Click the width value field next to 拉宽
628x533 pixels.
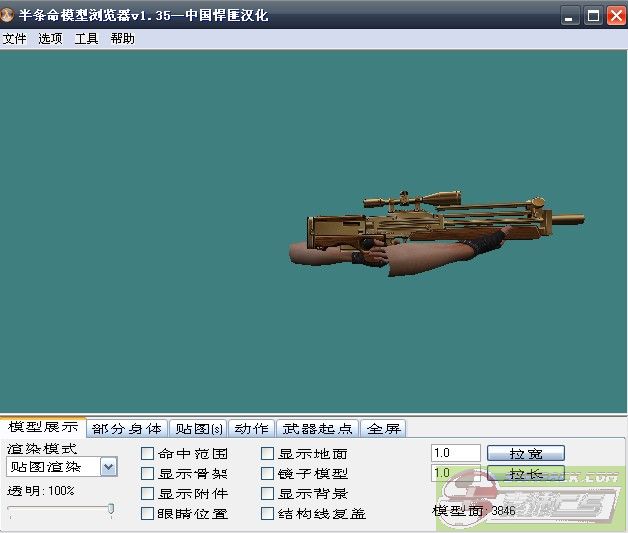click(456, 454)
